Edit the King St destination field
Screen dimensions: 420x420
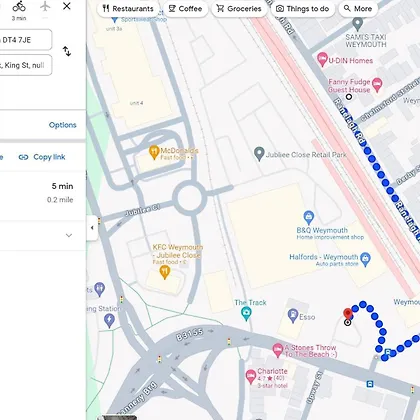(x=25, y=65)
